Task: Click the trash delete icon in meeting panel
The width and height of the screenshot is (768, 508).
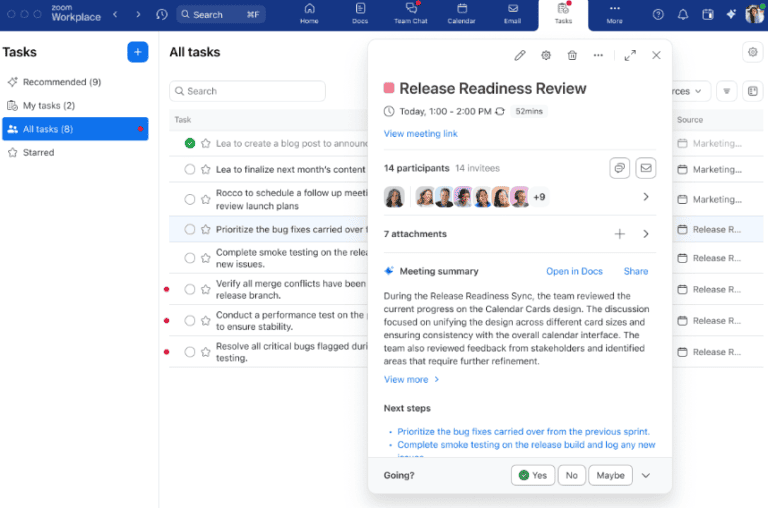Action: coord(572,55)
